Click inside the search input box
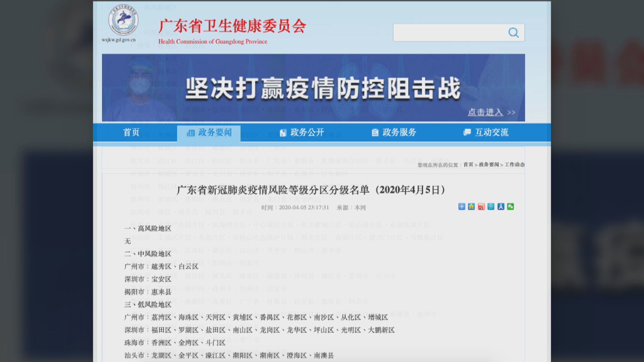 pyautogui.click(x=446, y=32)
